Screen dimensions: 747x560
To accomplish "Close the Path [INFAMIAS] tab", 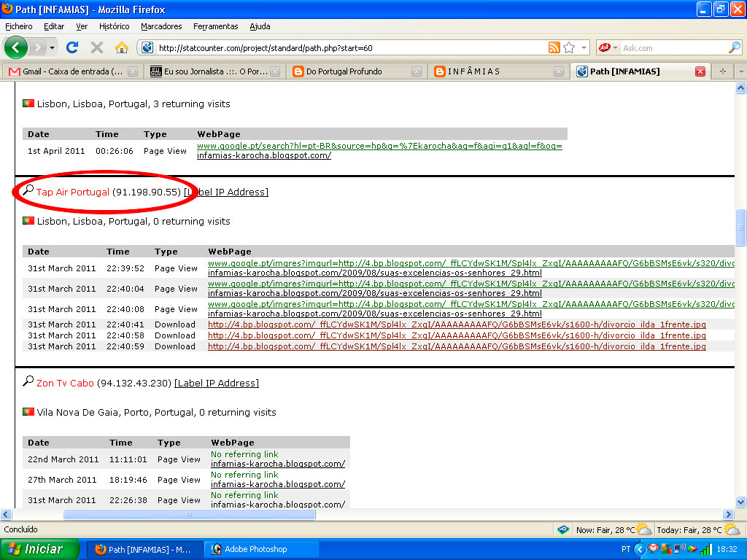I will tap(700, 71).
